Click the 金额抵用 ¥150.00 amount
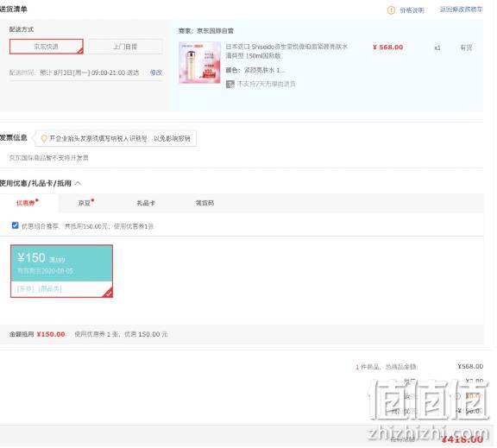497x448 pixels. 51,334
